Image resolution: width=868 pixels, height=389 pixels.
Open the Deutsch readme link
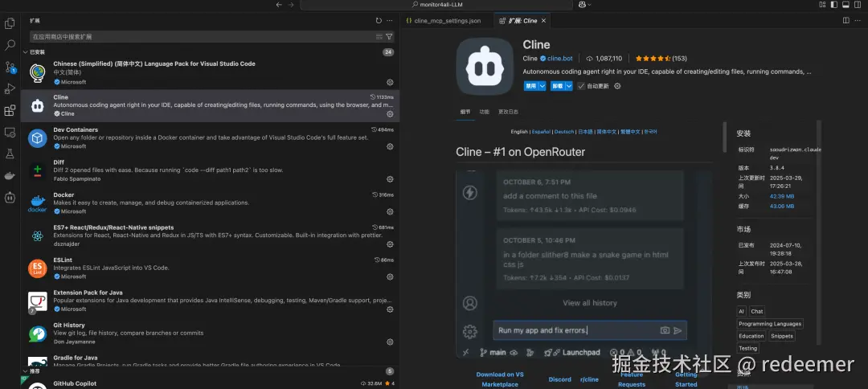(564, 132)
